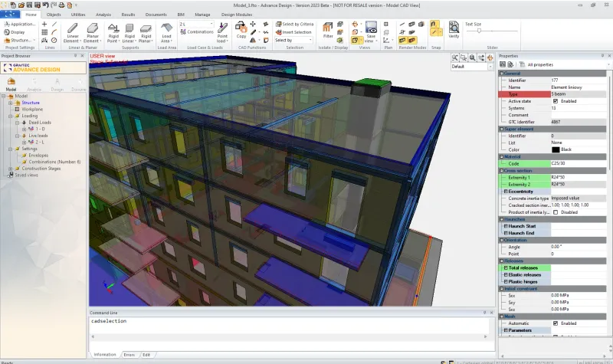Select the Linear Element tool

tap(72, 32)
